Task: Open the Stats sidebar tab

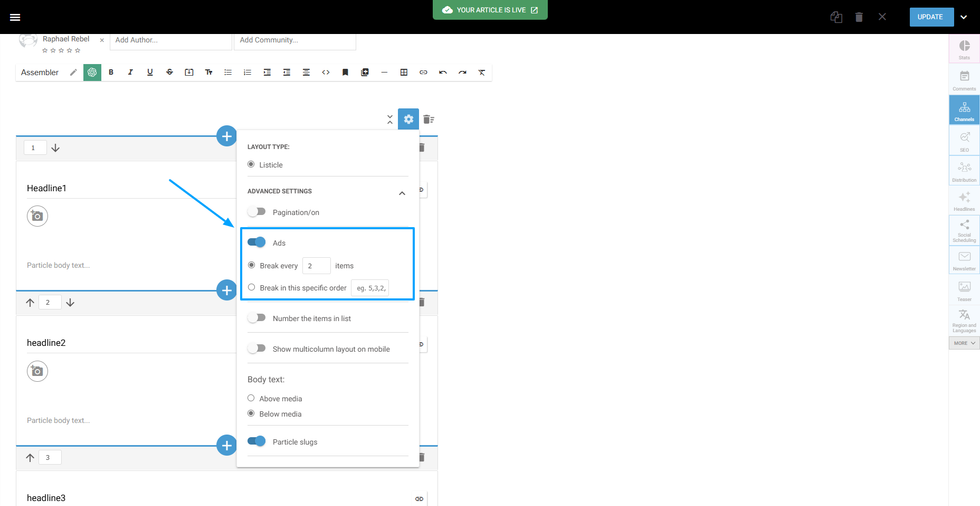Action: pyautogui.click(x=964, y=49)
